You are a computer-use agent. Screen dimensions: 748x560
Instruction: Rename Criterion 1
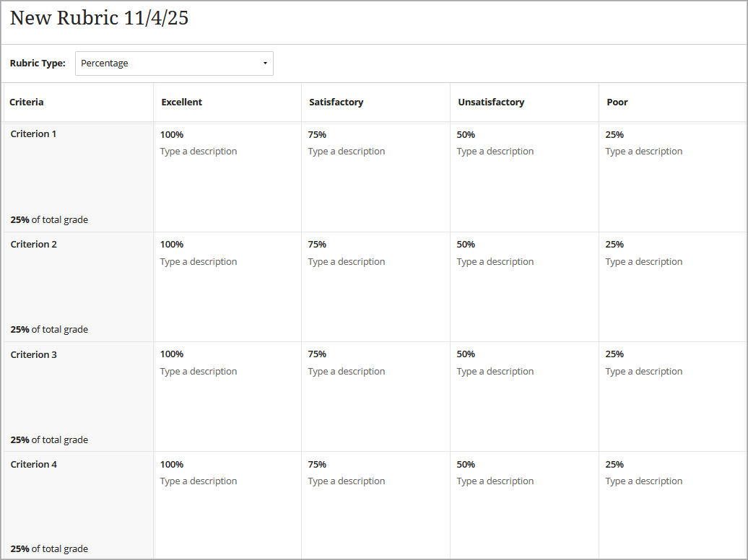coord(33,134)
